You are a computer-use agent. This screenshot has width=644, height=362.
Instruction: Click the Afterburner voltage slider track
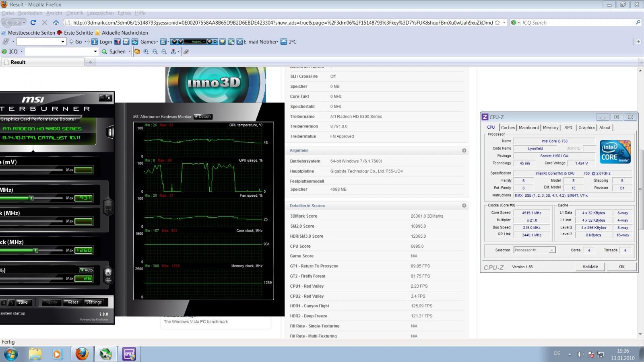pyautogui.click(x=31, y=170)
